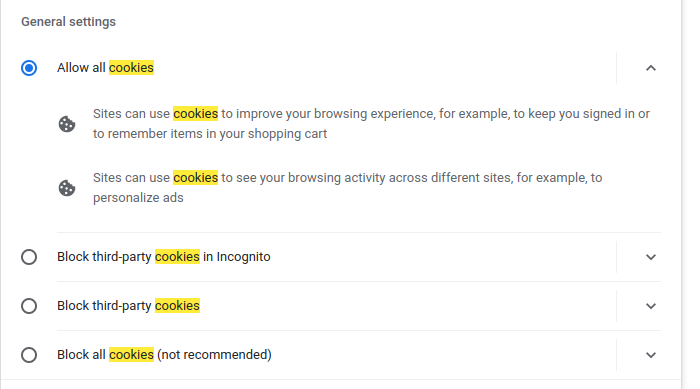
Task: Collapse the Allow all cookies details chevron
Action: 651,68
